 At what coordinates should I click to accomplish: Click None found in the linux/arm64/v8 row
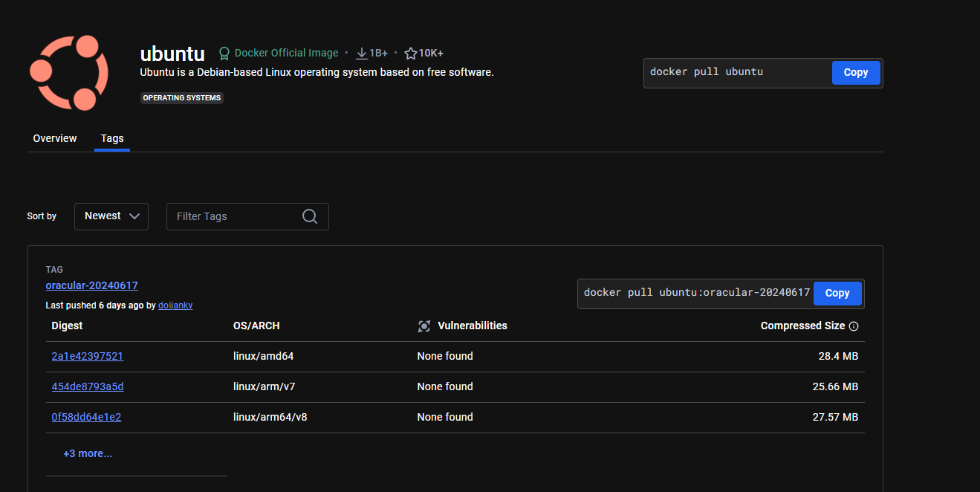coord(445,417)
